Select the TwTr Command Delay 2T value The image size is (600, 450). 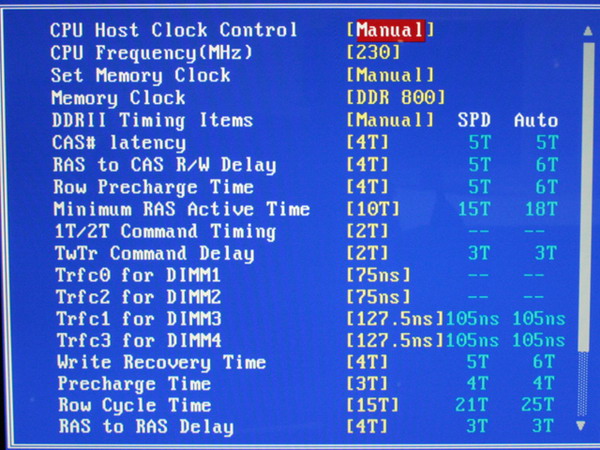(365, 254)
